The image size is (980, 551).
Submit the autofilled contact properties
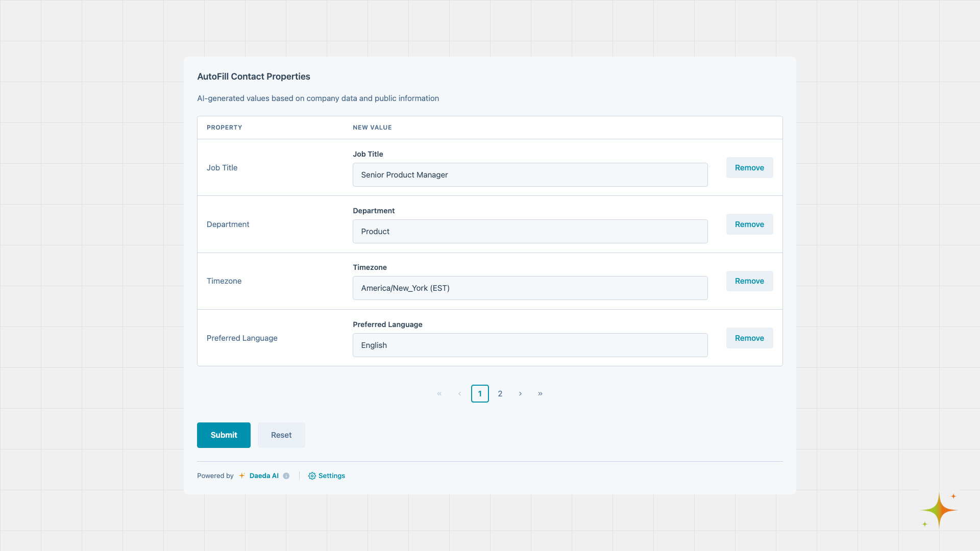click(224, 435)
